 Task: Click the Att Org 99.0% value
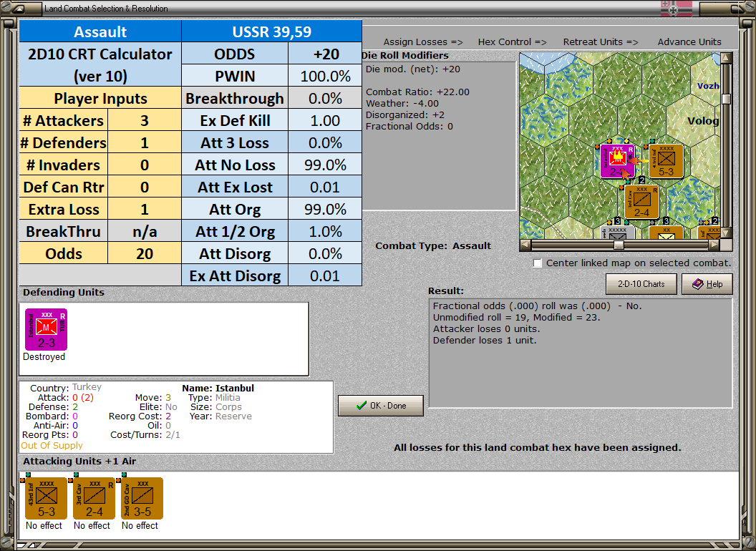(x=326, y=209)
